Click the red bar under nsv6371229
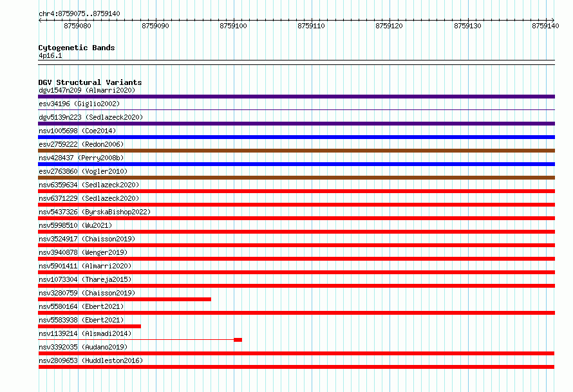 [x=296, y=205]
